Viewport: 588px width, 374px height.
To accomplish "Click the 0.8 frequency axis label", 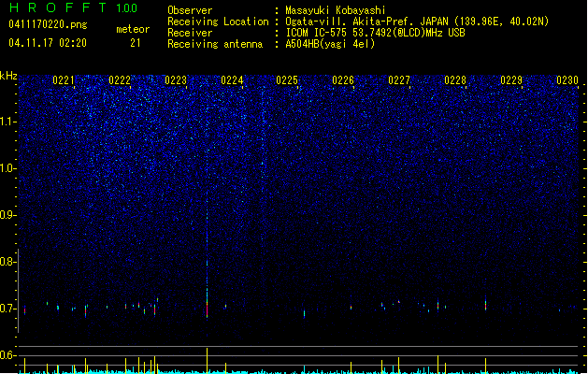I will coord(7,262).
